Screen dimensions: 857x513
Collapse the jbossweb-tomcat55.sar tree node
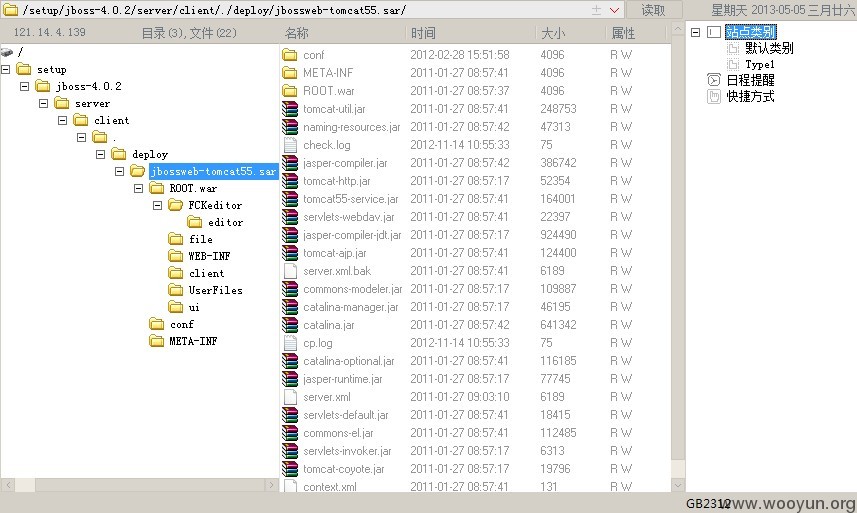(x=119, y=172)
